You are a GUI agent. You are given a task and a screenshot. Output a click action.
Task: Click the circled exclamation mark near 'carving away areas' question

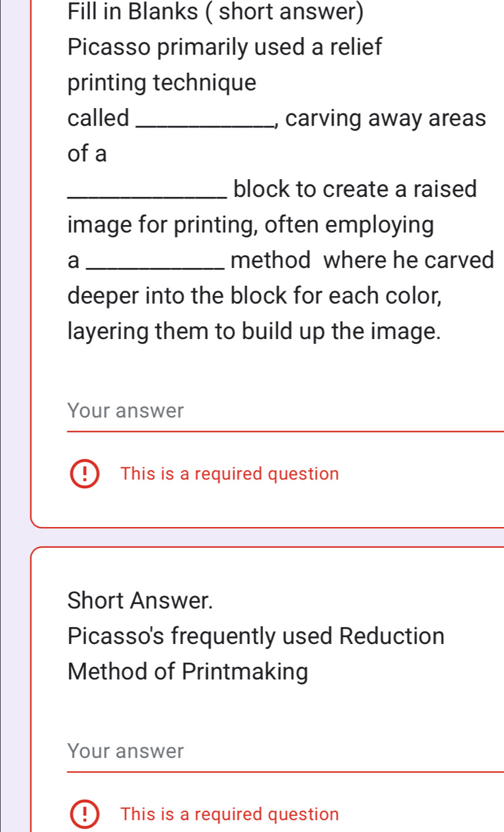[x=86, y=474]
